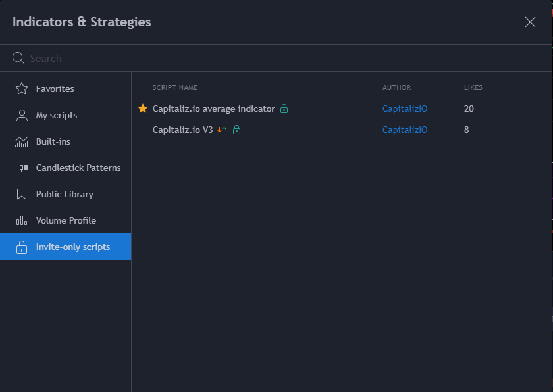This screenshot has height=392, width=553.
Task: Open the Public Library category
Action: (x=65, y=194)
